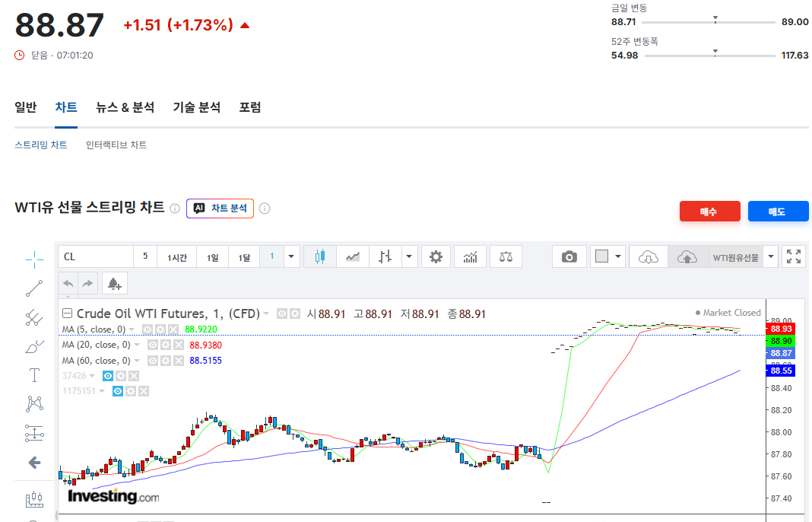Select the prediction and measurement tool

35,433
